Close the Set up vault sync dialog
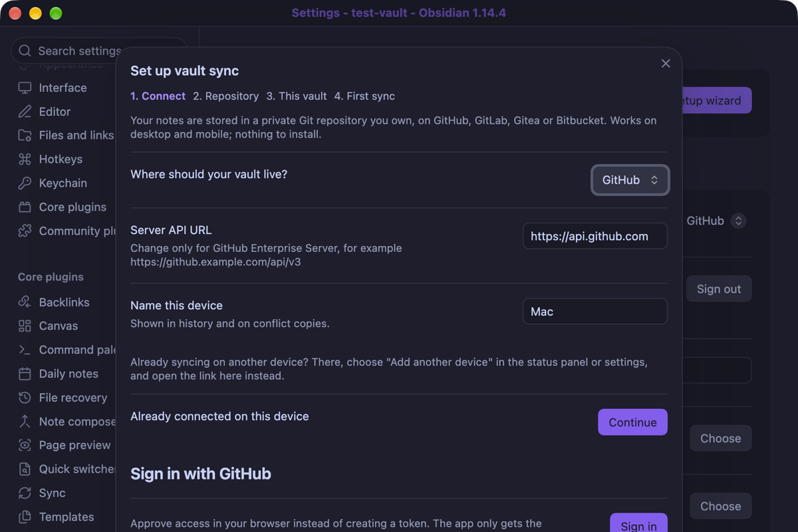 [666, 64]
